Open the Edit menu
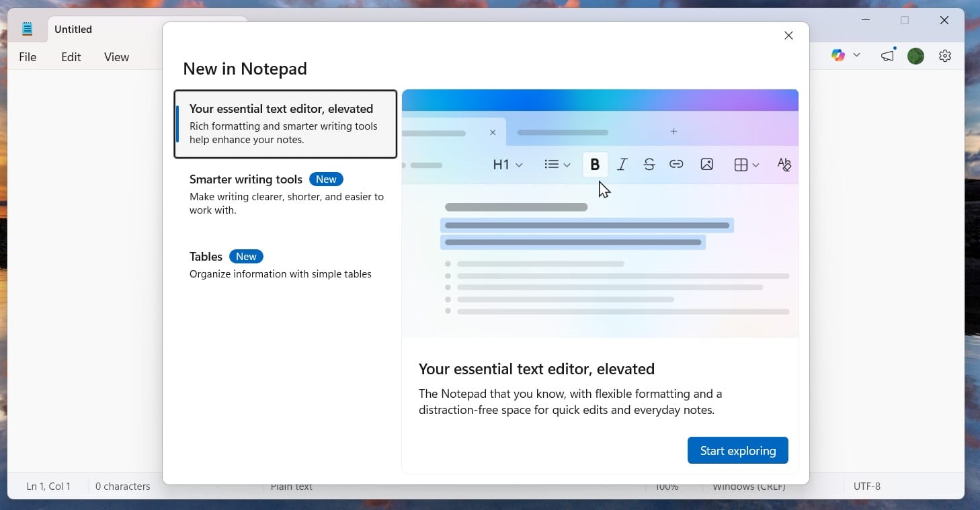Screen dimensions: 980x510 pos(71,57)
